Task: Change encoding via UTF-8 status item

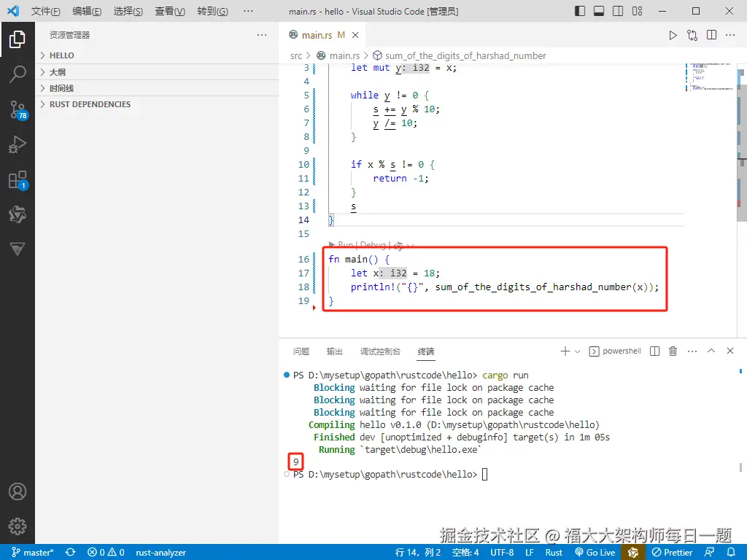Action: (502, 553)
